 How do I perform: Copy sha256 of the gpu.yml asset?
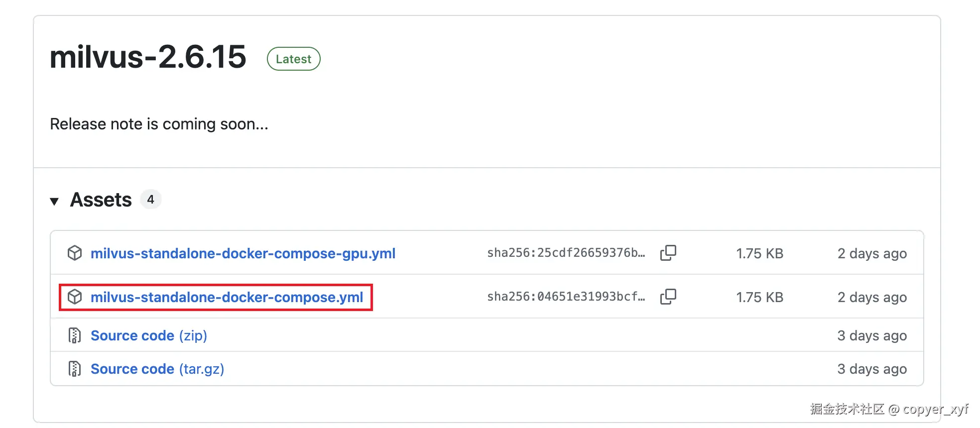[668, 253]
